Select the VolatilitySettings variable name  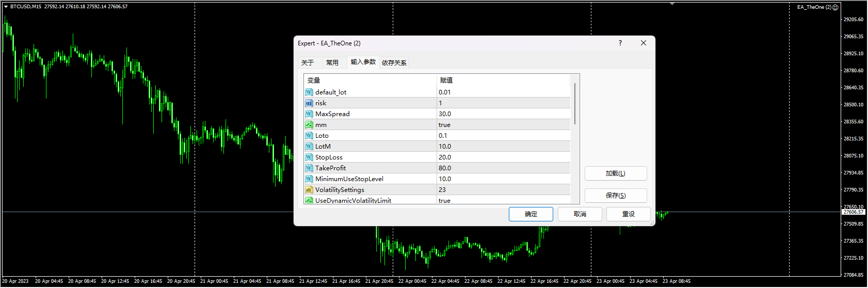(x=340, y=190)
